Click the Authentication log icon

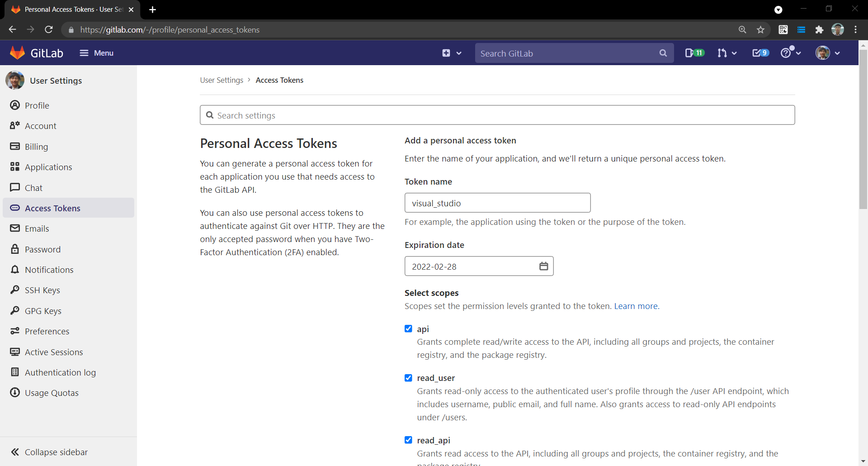tap(15, 372)
